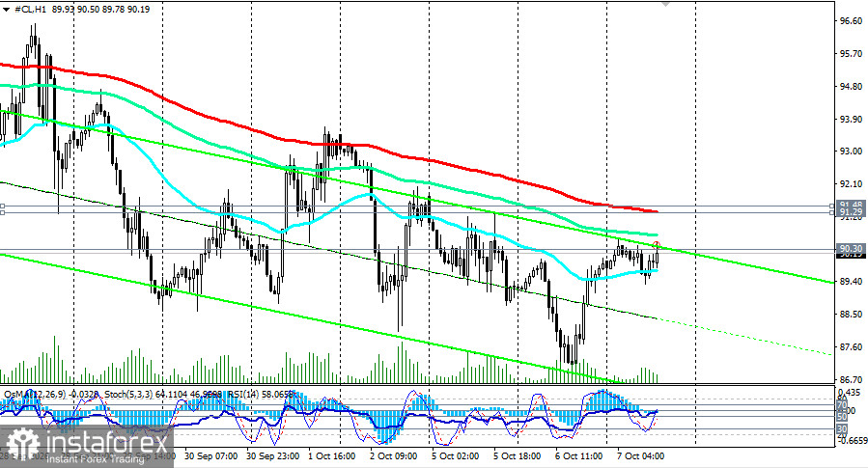Click the 1 Oct 16:00 time label
The width and height of the screenshot is (868, 468).
pyautogui.click(x=332, y=456)
